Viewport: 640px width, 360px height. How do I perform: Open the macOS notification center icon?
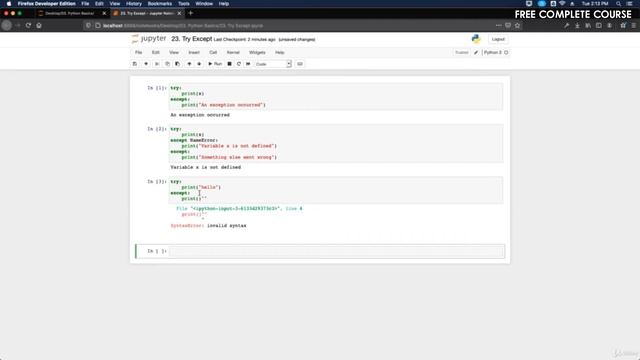point(630,4)
